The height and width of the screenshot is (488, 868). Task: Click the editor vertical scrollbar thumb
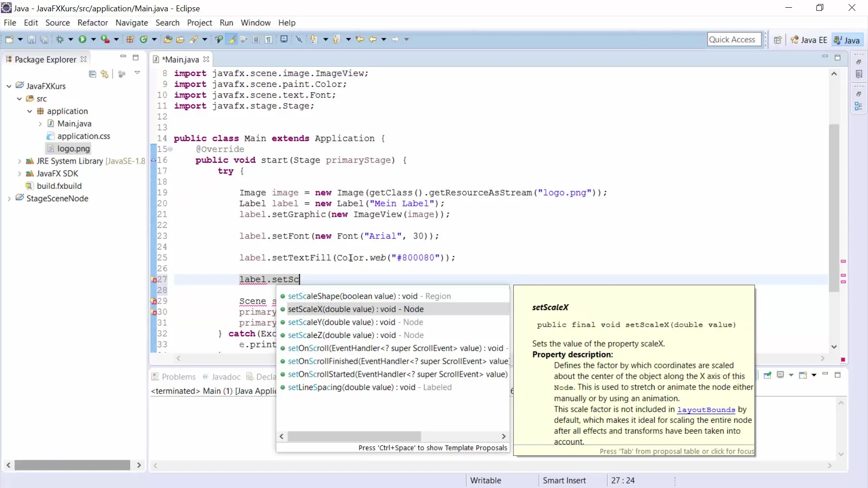pos(834,208)
